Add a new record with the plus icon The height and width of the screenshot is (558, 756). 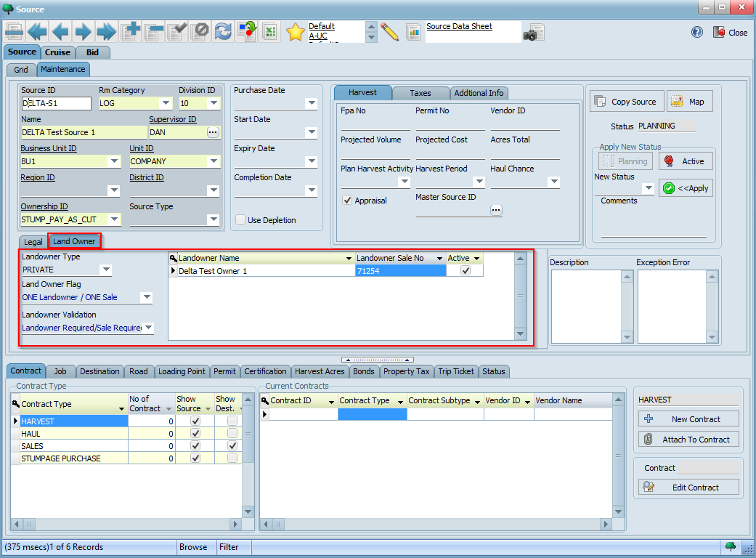(x=130, y=32)
